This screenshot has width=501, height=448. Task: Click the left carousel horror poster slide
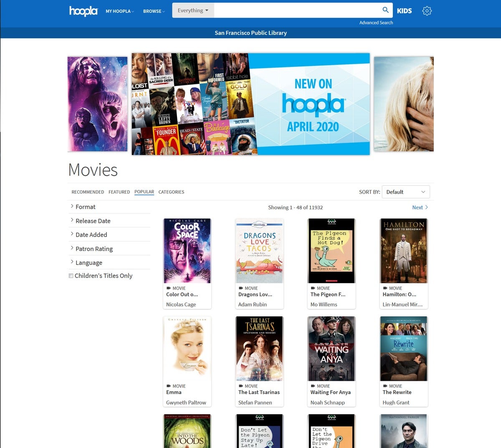tap(97, 104)
